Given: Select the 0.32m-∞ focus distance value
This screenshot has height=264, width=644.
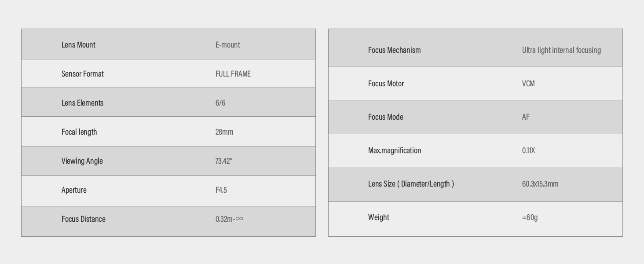Looking at the screenshot, I should point(229,219).
